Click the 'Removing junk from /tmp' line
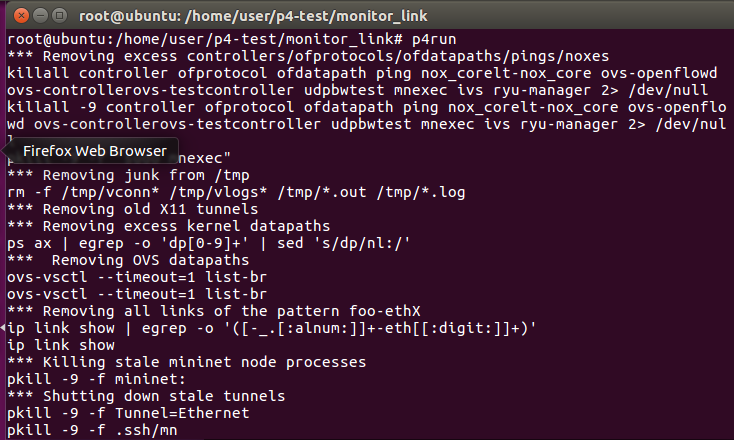 (x=128, y=176)
